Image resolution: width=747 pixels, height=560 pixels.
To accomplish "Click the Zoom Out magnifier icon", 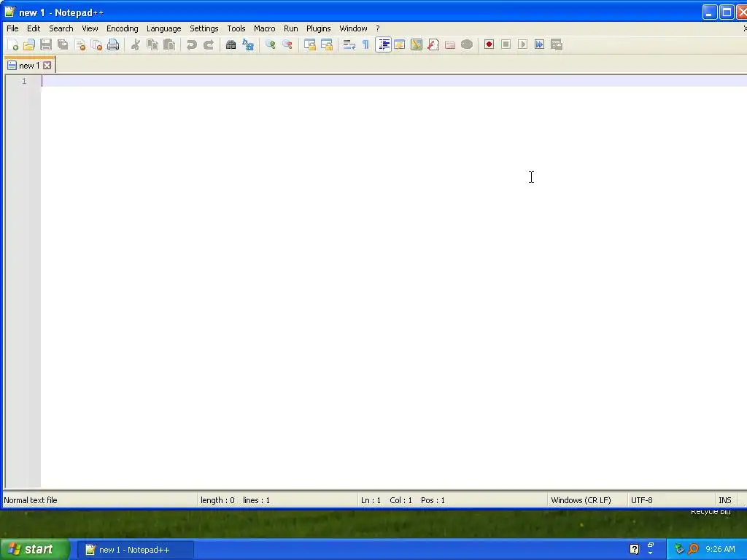I will coord(287,44).
